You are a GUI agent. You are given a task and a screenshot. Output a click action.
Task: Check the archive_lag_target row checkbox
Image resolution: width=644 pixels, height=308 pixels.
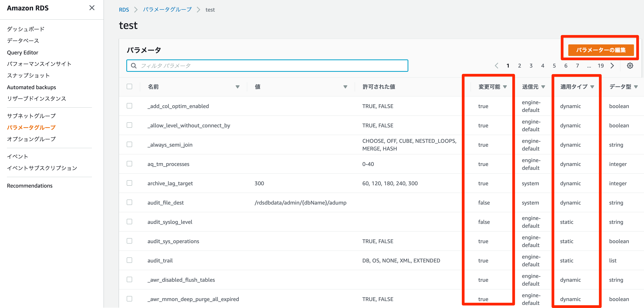[x=129, y=183]
